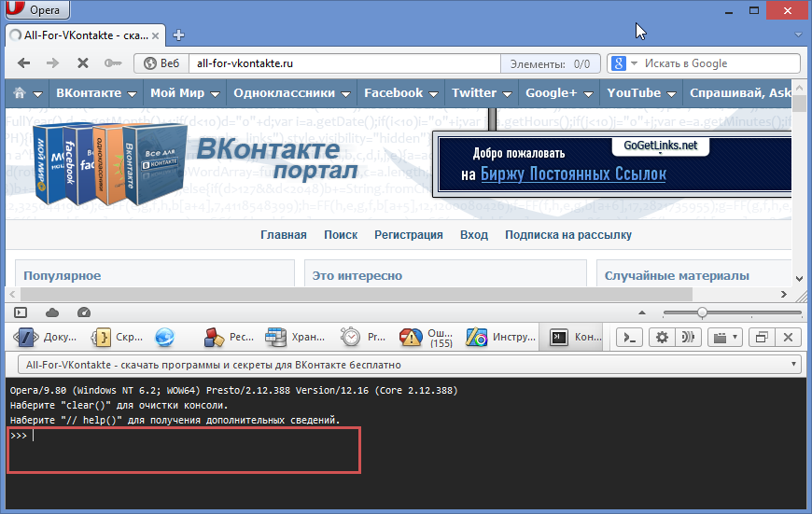Viewport: 812px width, 514px height.
Task: Open Opera Link cloud icon
Action: (x=52, y=313)
